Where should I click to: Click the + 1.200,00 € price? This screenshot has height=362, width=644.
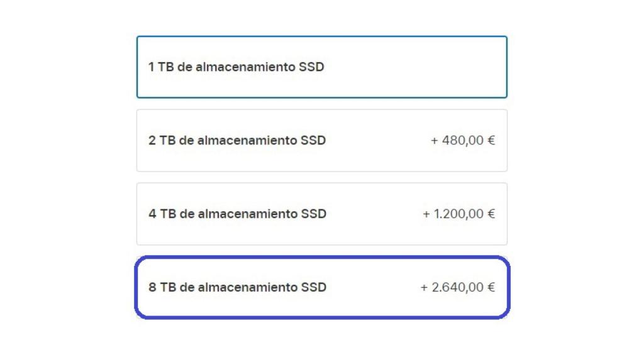[458, 214]
